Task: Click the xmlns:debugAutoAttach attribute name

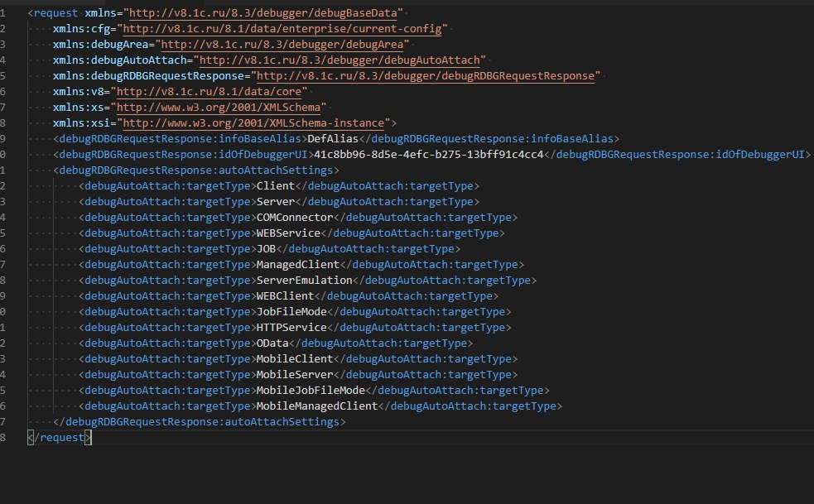Action: 120,60
